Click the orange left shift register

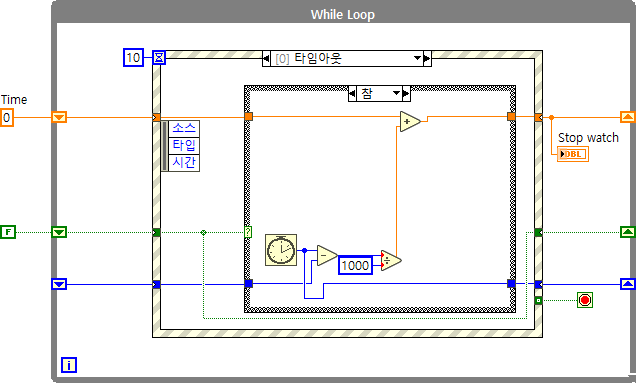(59, 117)
